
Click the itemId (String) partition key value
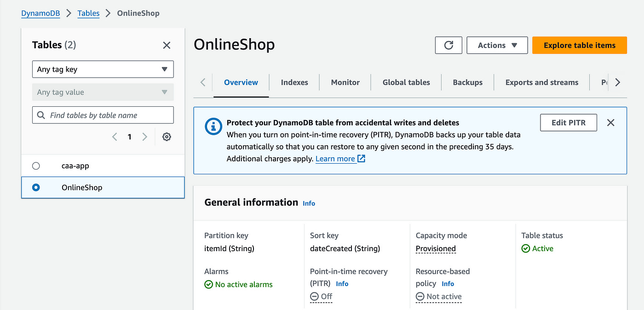coord(230,248)
